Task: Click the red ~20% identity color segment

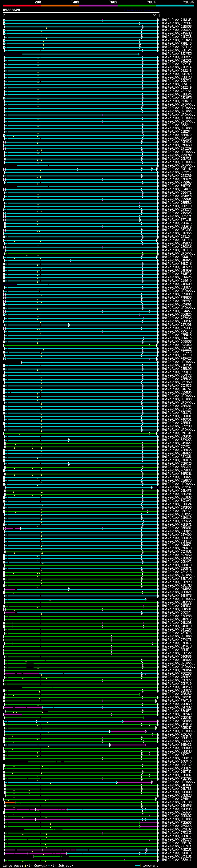Action: 22,6
